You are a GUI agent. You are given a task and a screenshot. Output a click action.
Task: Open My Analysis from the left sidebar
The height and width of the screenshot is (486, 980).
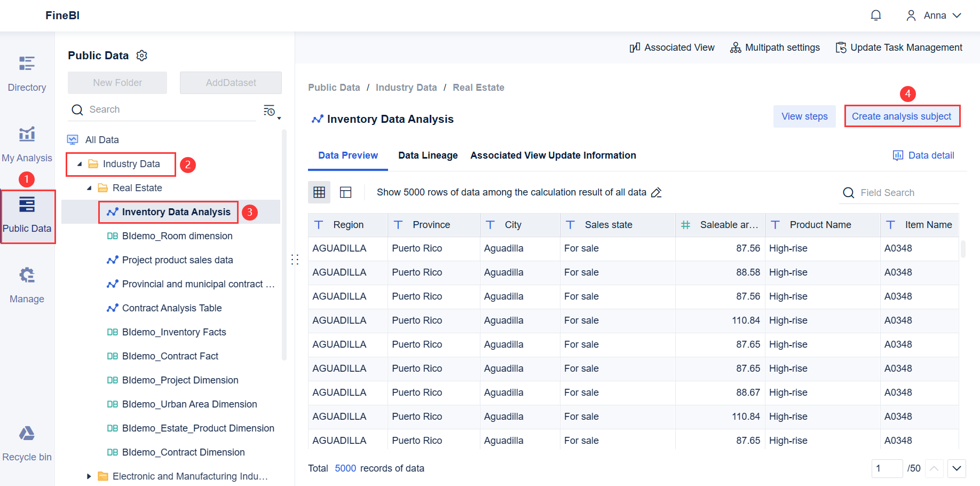[x=27, y=143]
